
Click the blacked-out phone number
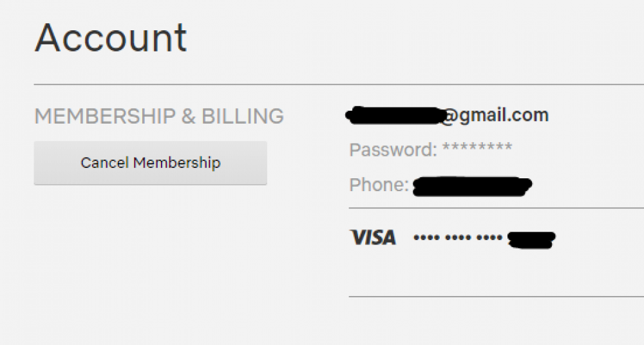(x=471, y=186)
